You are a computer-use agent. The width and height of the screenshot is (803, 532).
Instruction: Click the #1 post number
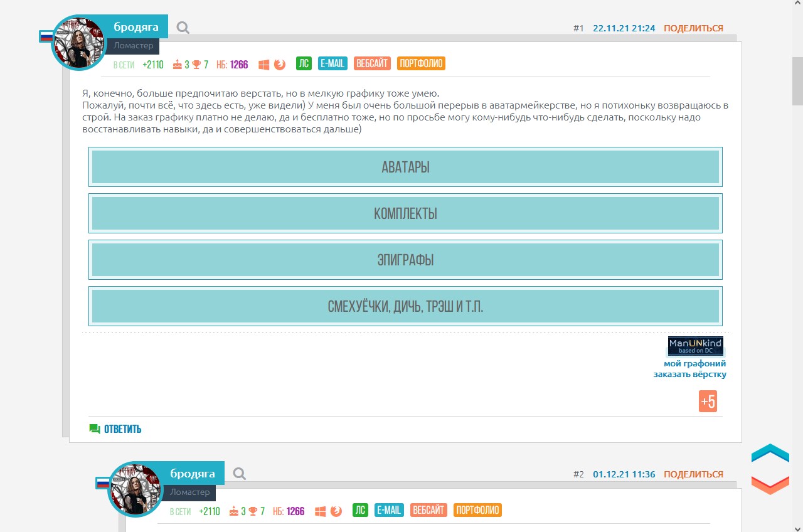coord(578,28)
